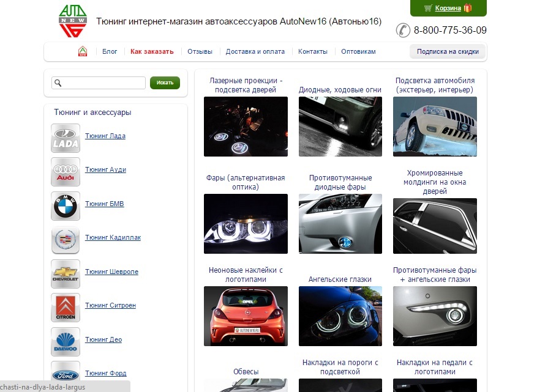This screenshot has height=392, width=537.
Task: Open the white Jeep underglow thumbnail
Action: [x=435, y=127]
